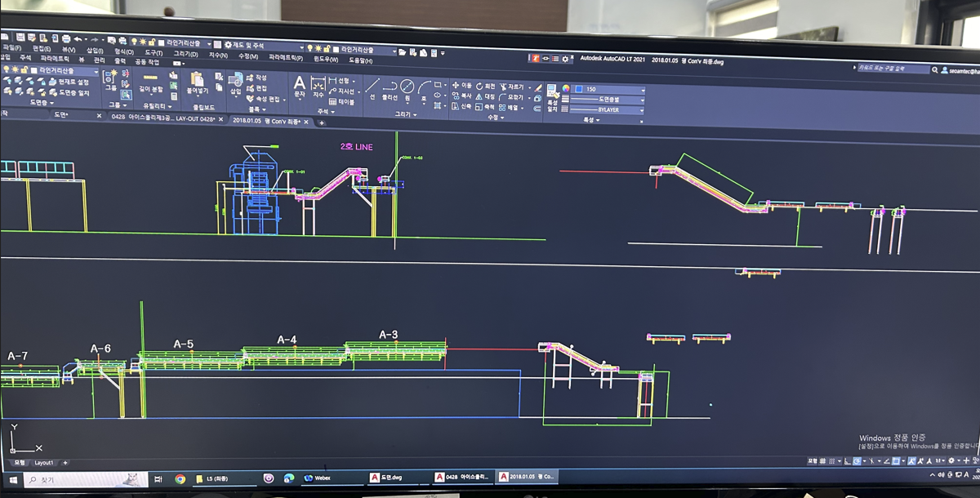Image resolution: width=980 pixels, height=498 pixels.
Task: Open Chrome from the Windows taskbar
Action: click(180, 478)
